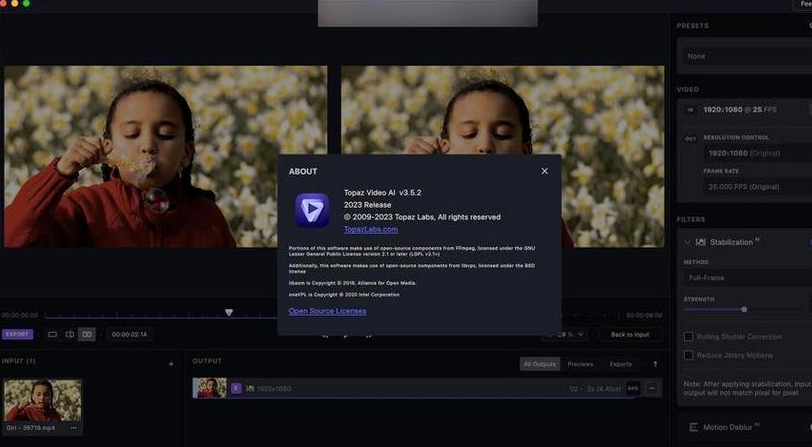Open the Presets None dropdown

pyautogui.click(x=746, y=56)
